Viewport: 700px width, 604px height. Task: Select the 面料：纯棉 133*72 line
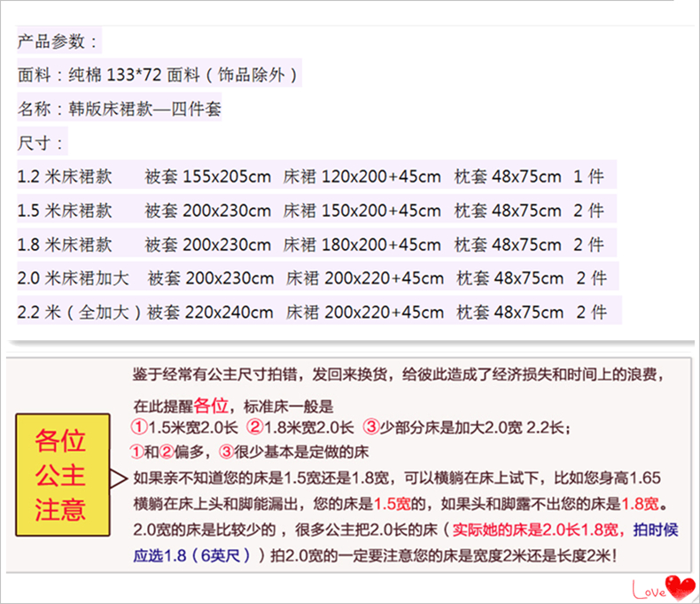[x=158, y=75]
